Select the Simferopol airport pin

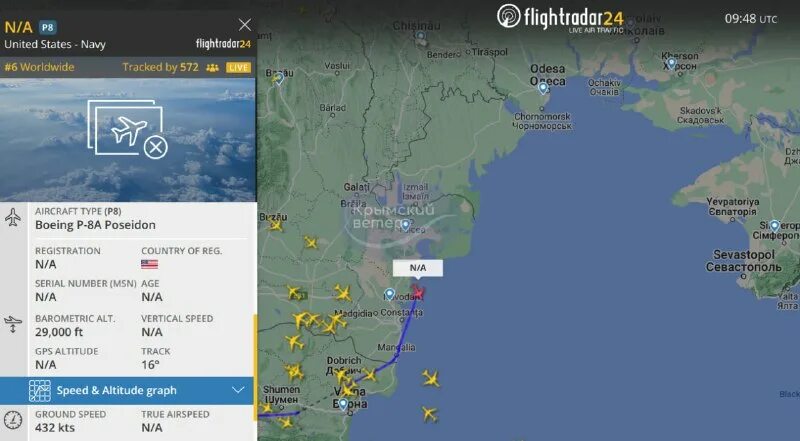coord(774,226)
